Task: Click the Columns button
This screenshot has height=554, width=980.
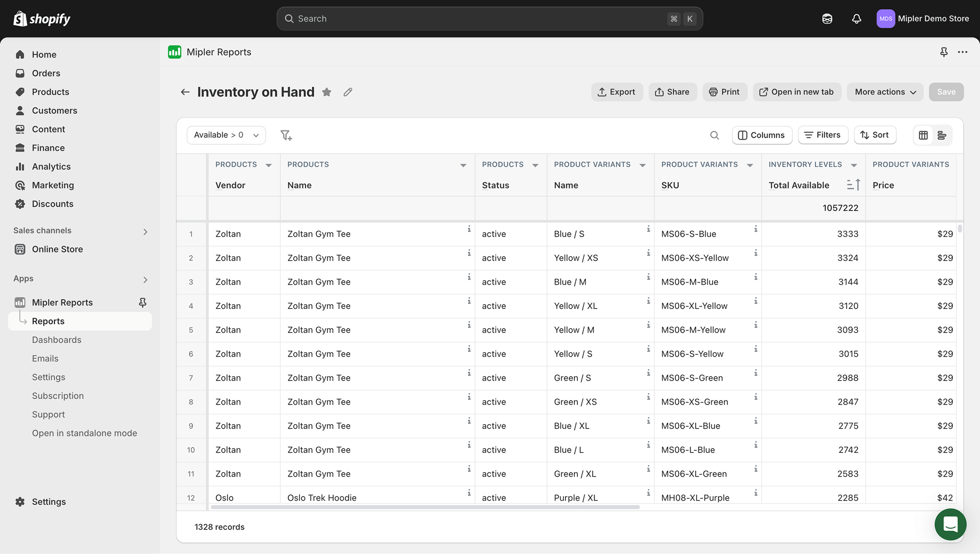Action: pyautogui.click(x=762, y=135)
